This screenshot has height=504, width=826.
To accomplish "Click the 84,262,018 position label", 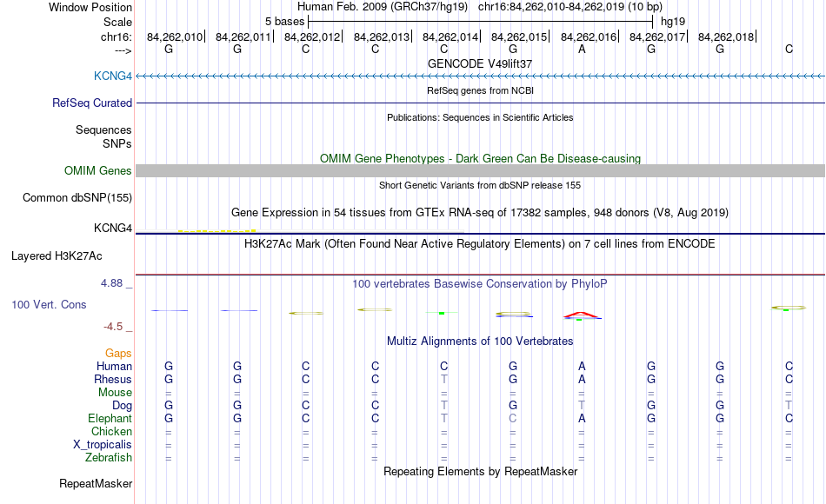I will (x=726, y=36).
